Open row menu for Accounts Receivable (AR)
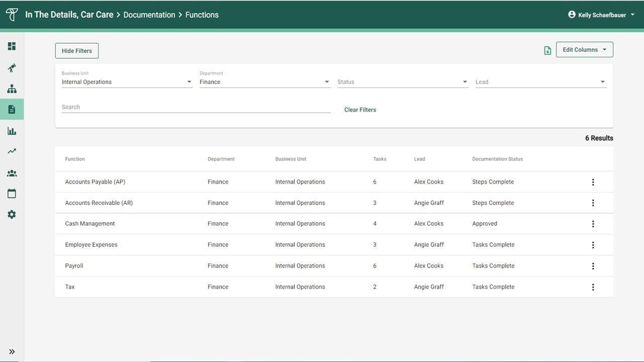The width and height of the screenshot is (644, 362). tap(593, 203)
